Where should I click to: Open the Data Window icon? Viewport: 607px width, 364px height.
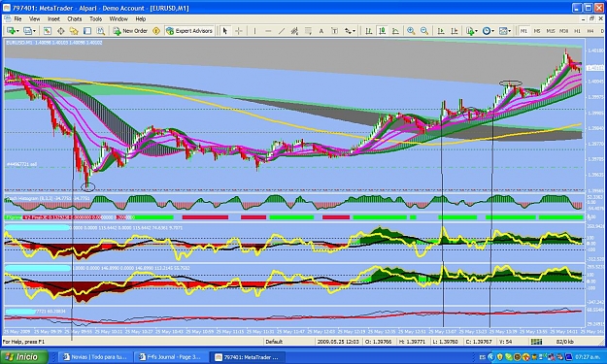[61, 31]
